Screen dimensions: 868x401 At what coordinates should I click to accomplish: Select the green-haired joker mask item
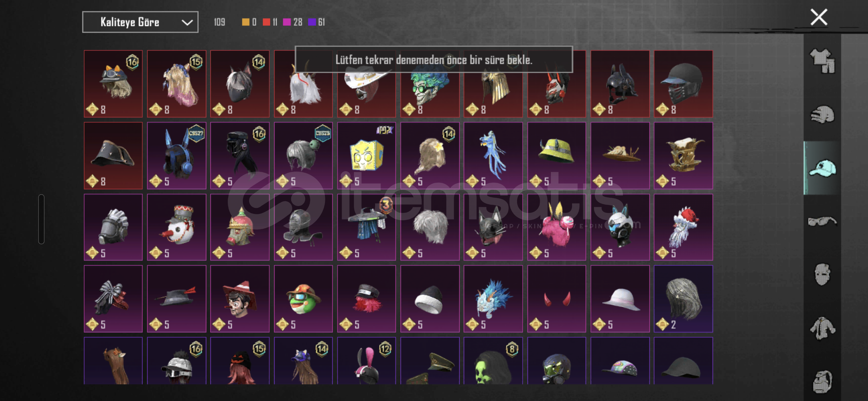[x=430, y=84]
